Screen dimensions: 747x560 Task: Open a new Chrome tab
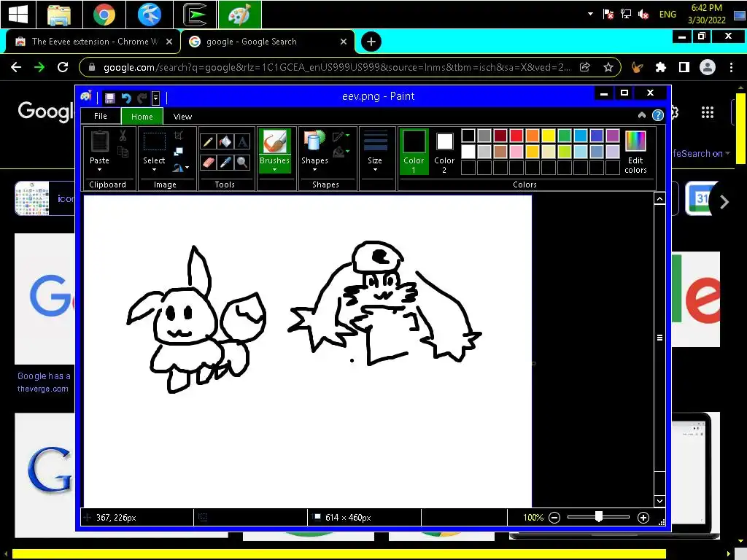[371, 42]
